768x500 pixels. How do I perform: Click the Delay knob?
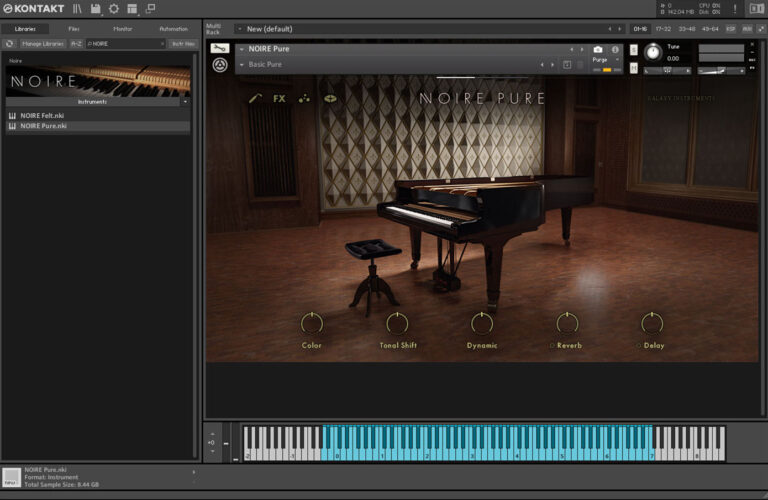tap(652, 324)
